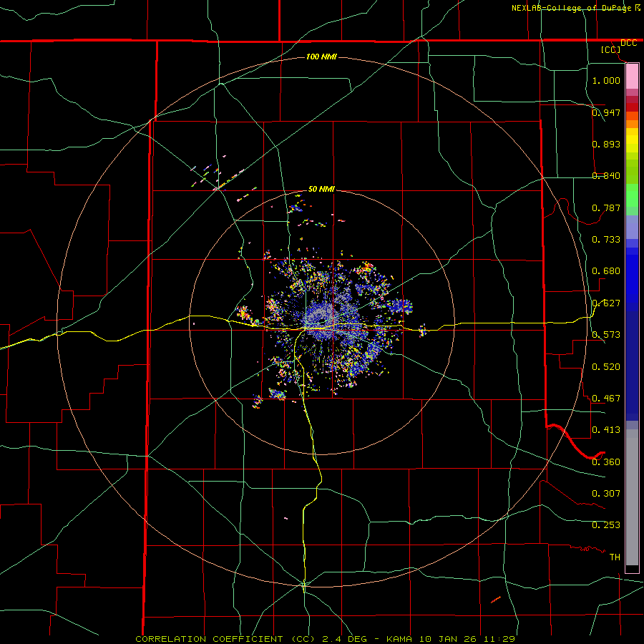Click the gray band near bottom of color bar
The image size is (644, 644).
pyautogui.click(x=632, y=497)
